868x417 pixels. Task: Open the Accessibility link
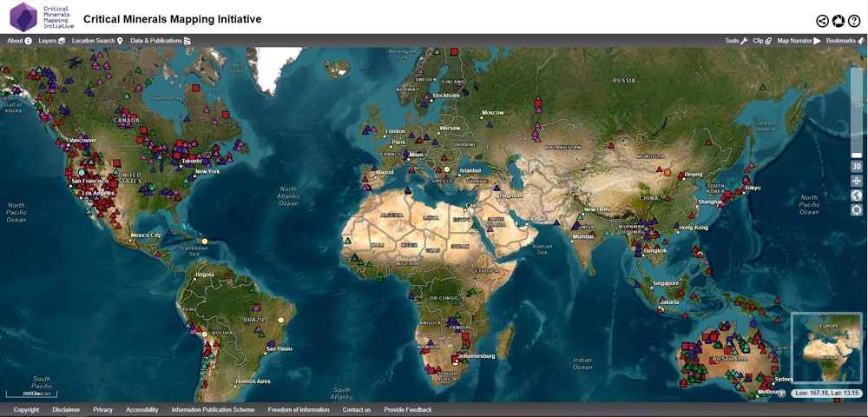tap(142, 410)
